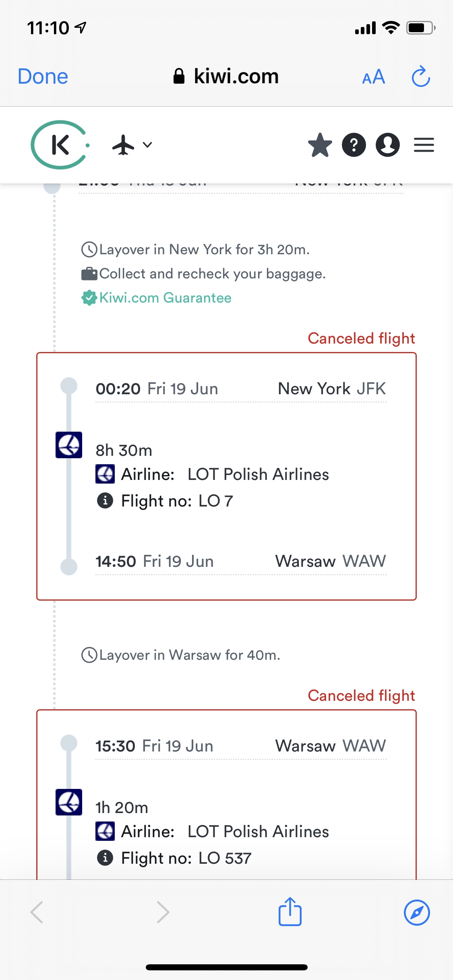Expand the 14:50 Warsaw WAW arrival row

240,562
